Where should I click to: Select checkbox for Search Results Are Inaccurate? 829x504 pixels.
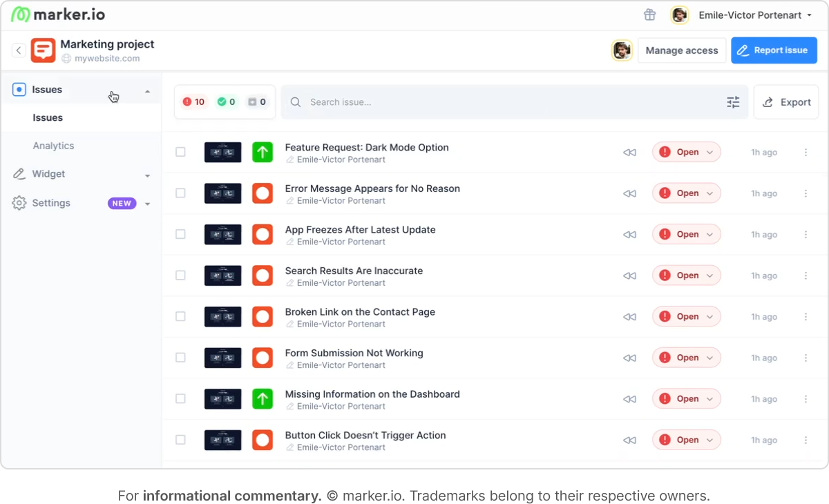pos(180,275)
